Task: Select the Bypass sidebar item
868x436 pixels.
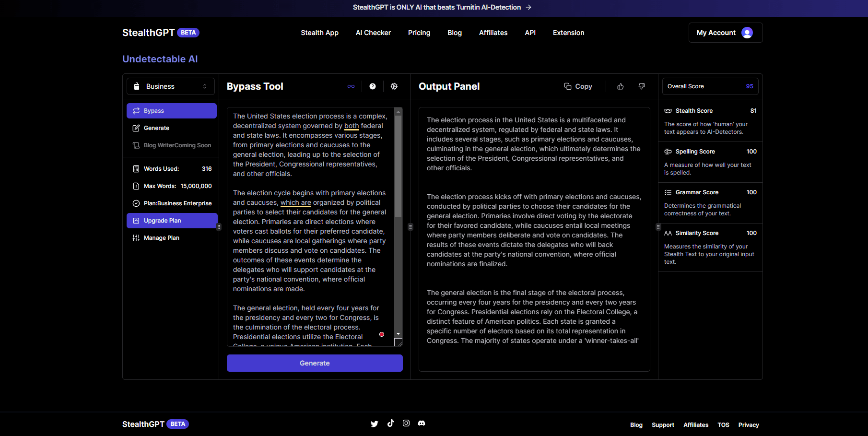Action: (171, 111)
